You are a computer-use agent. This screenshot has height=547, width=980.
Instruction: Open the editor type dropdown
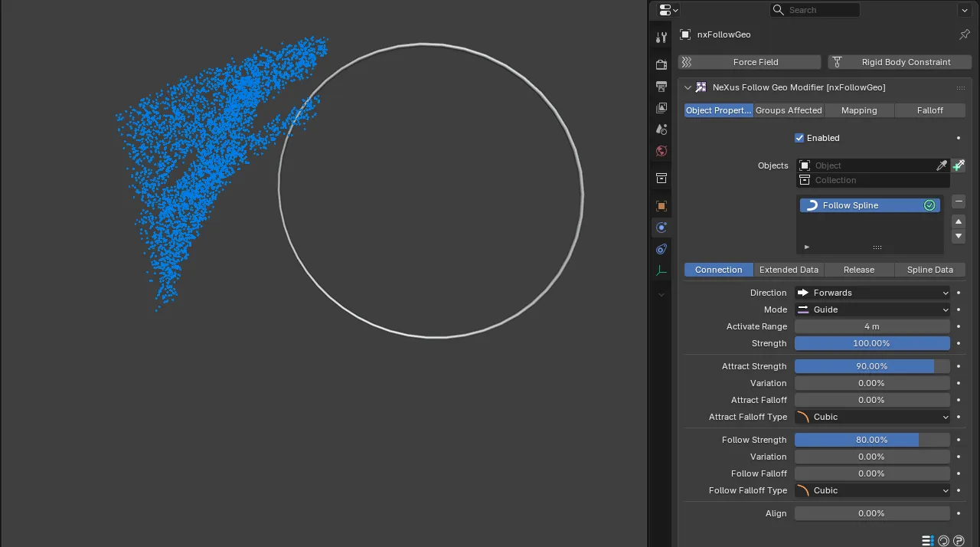click(668, 10)
